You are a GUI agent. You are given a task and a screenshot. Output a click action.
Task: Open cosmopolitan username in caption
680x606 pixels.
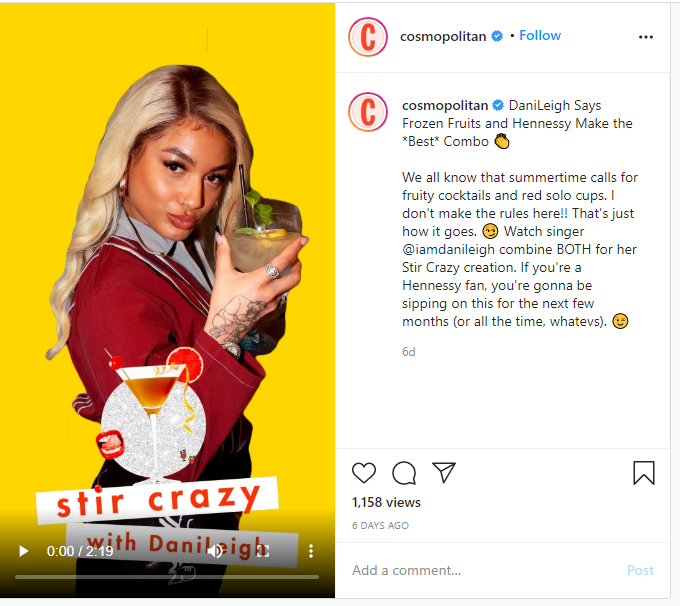click(445, 105)
